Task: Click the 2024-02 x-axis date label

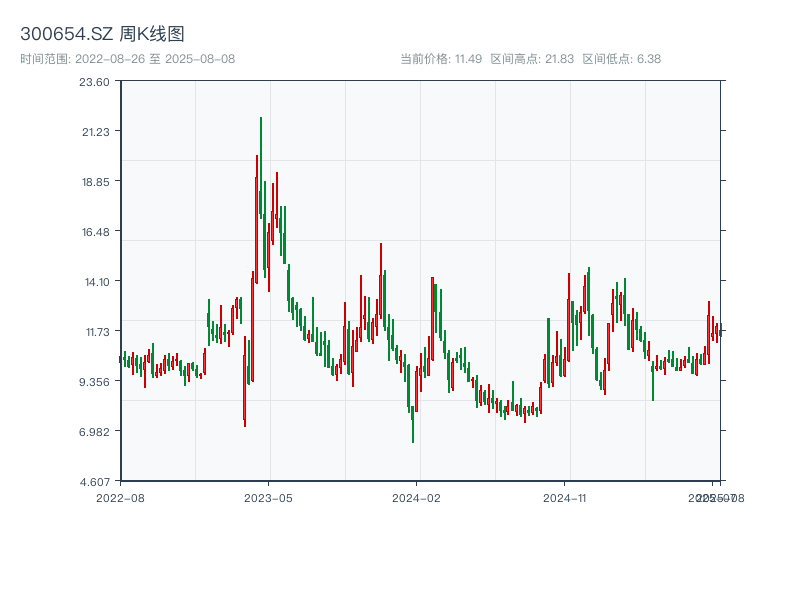Action: point(417,497)
